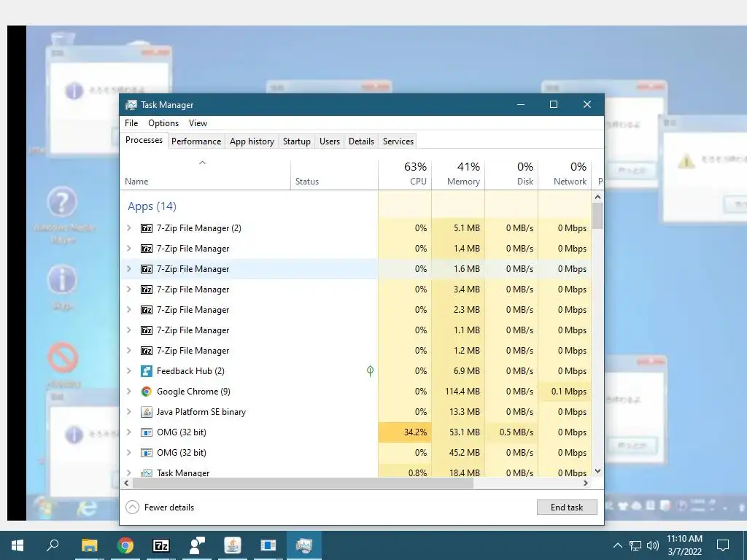The height and width of the screenshot is (560, 747).
Task: Open the File menu
Action: 131,122
